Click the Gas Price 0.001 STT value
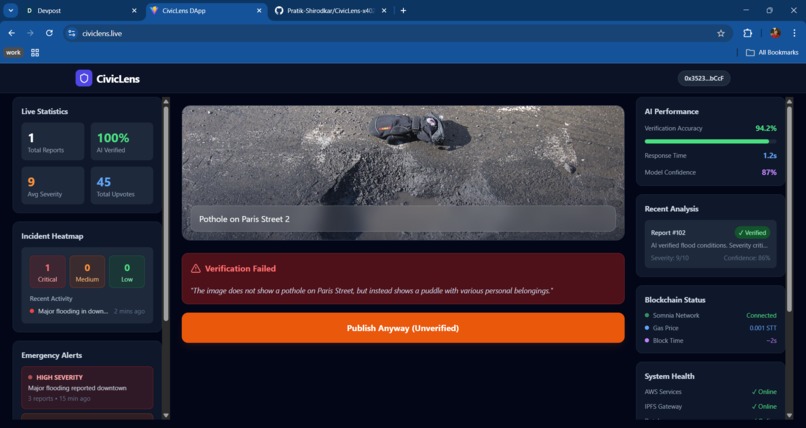The width and height of the screenshot is (806, 428). (763, 328)
